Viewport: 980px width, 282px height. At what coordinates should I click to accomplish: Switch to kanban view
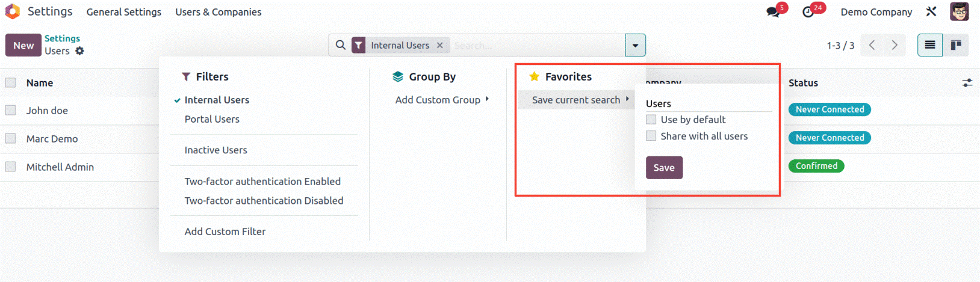coord(956,45)
